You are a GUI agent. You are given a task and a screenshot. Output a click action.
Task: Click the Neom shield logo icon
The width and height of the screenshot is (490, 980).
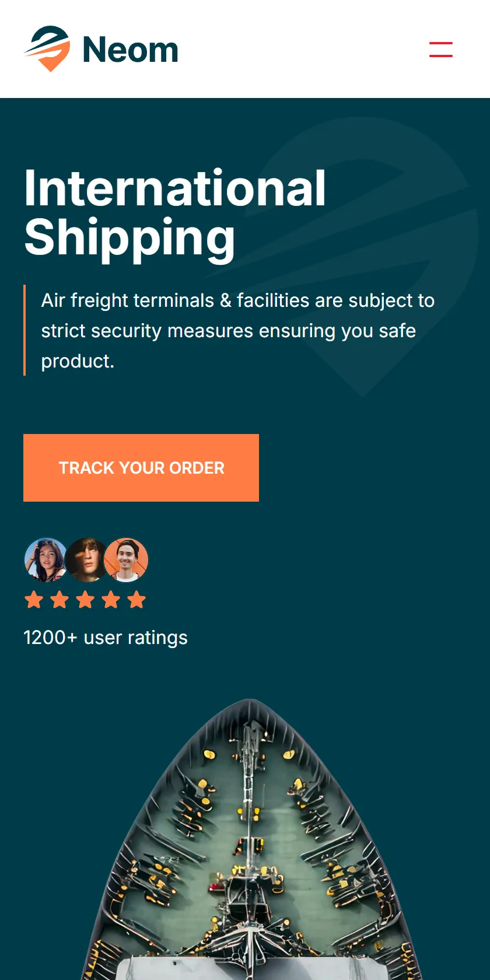pyautogui.click(x=47, y=49)
